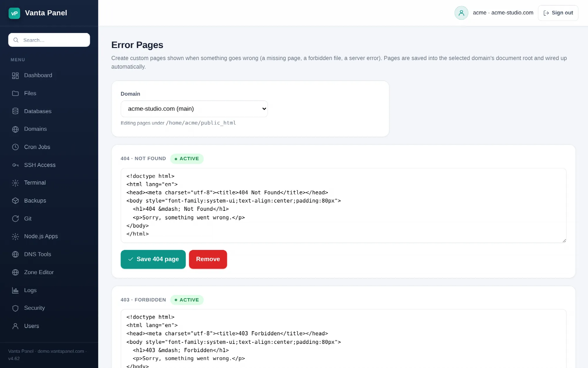Click the 404 ACTIVE status badge
Image resolution: width=588 pixels, height=368 pixels.
coord(187,159)
